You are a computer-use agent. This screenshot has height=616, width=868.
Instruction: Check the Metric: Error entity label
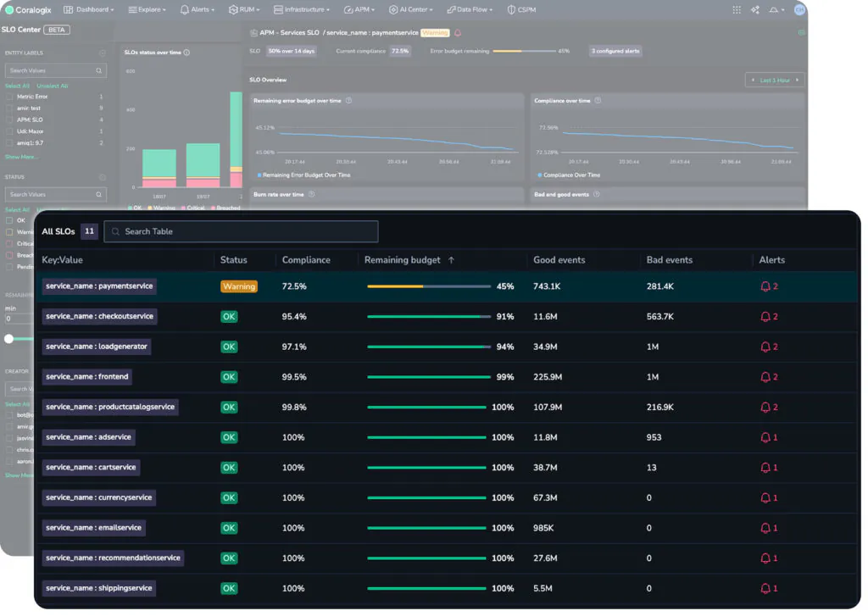[8, 97]
